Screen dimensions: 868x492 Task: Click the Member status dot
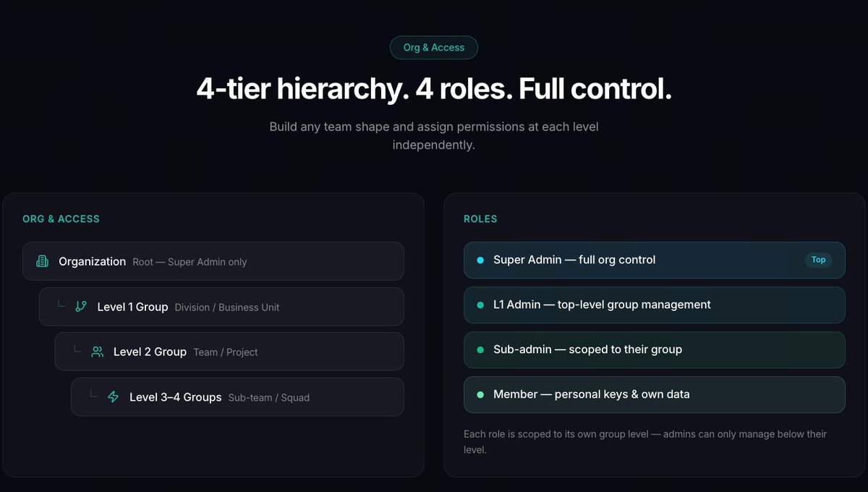[480, 394]
